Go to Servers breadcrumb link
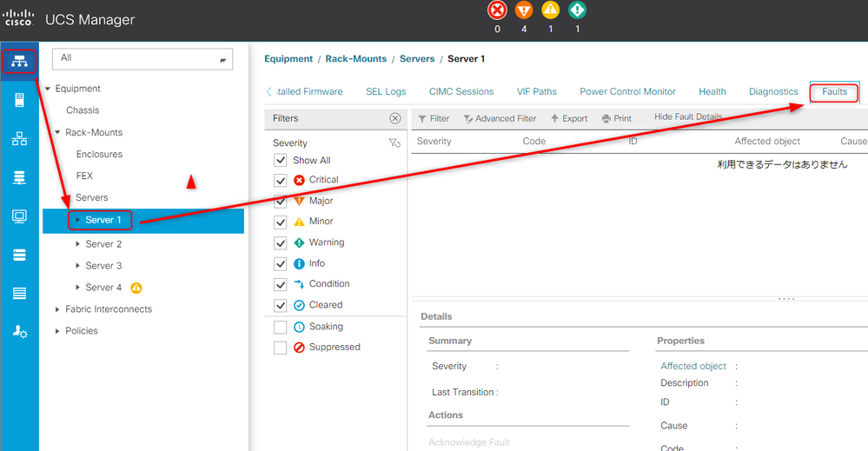Image resolution: width=868 pixels, height=451 pixels. 417,59
